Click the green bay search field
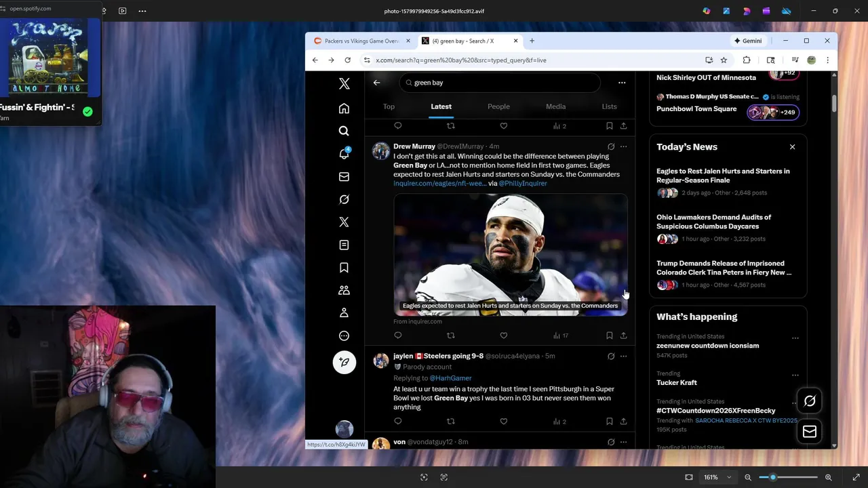Image resolution: width=868 pixels, height=488 pixels. [500, 83]
